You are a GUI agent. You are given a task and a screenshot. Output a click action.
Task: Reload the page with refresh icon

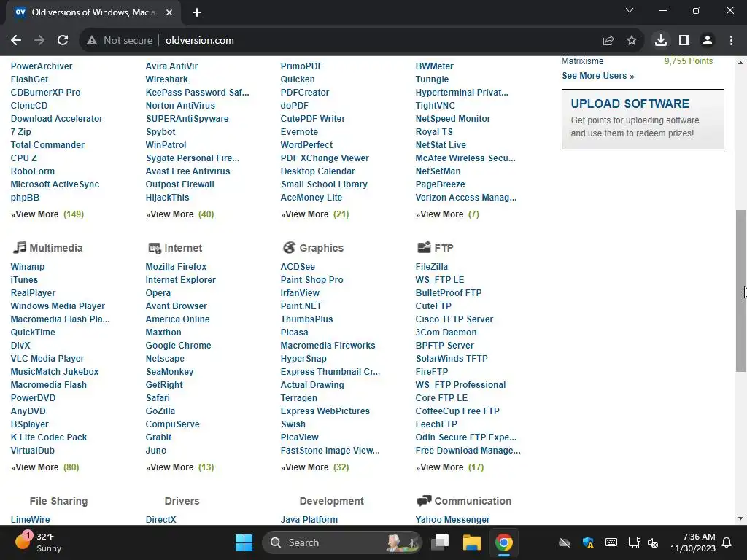coord(63,41)
